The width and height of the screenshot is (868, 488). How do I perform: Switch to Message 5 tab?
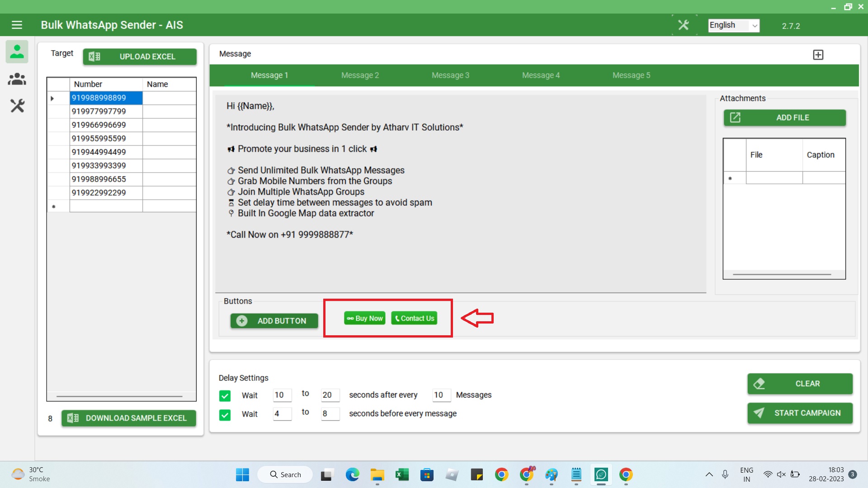[631, 75]
